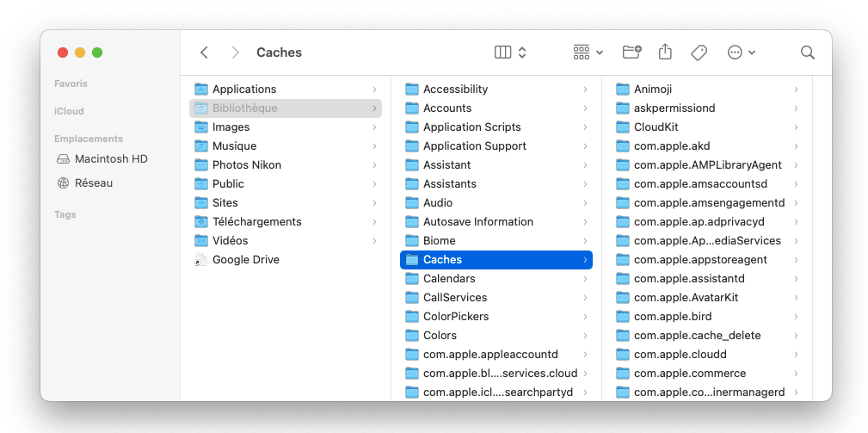The width and height of the screenshot is (868, 433).
Task: Click the search magnifier icon
Action: pos(808,53)
